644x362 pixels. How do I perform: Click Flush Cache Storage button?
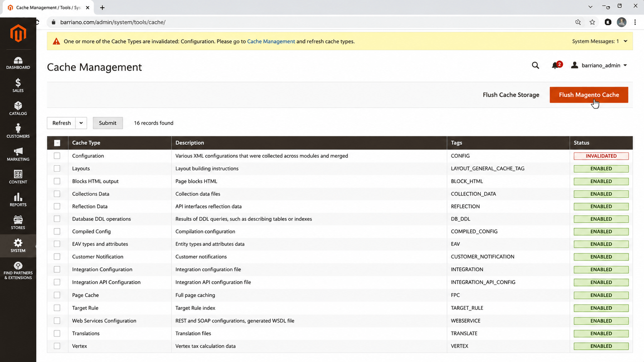511,95
